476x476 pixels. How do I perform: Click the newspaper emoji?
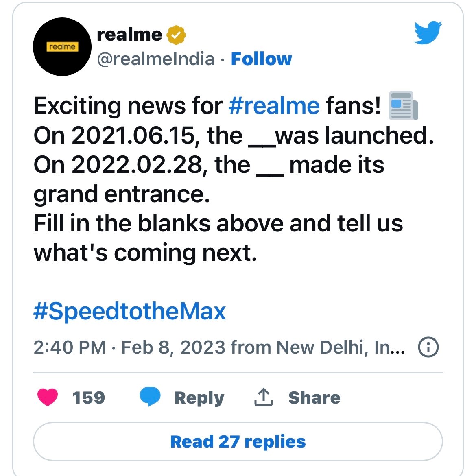403,105
